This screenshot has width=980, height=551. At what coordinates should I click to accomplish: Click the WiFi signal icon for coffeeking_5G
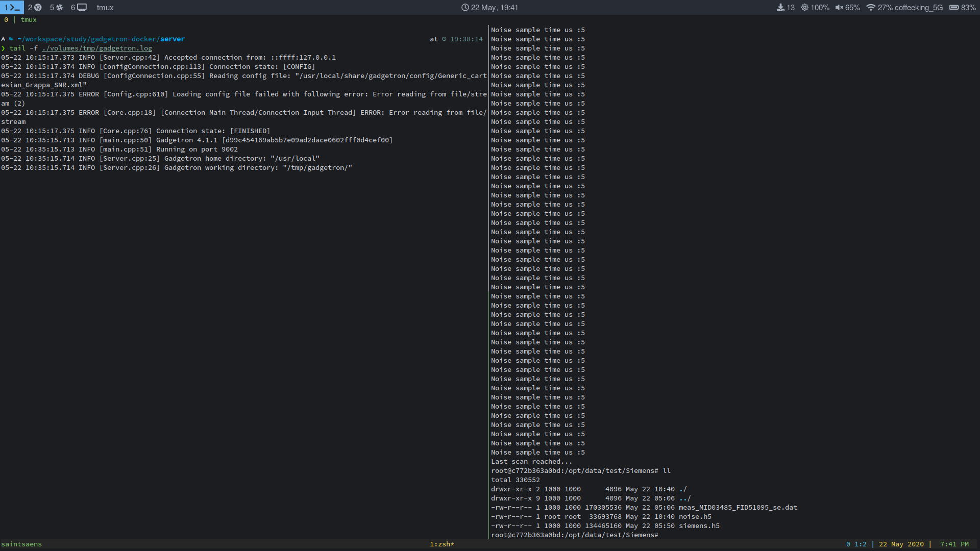click(871, 7)
